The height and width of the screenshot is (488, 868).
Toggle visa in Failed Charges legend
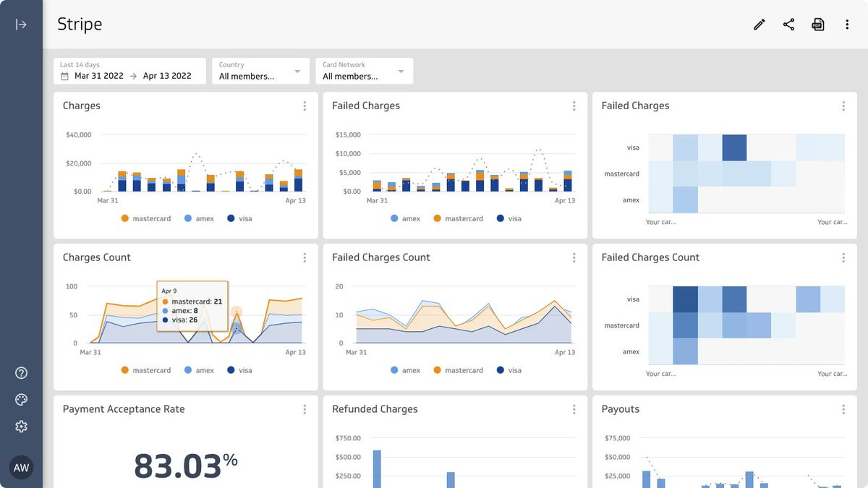click(509, 218)
